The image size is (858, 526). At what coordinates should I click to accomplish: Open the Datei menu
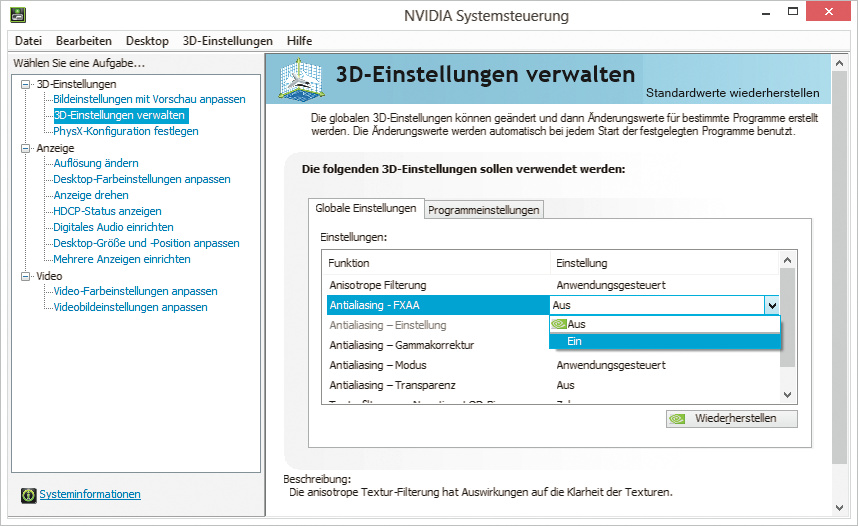pos(28,41)
